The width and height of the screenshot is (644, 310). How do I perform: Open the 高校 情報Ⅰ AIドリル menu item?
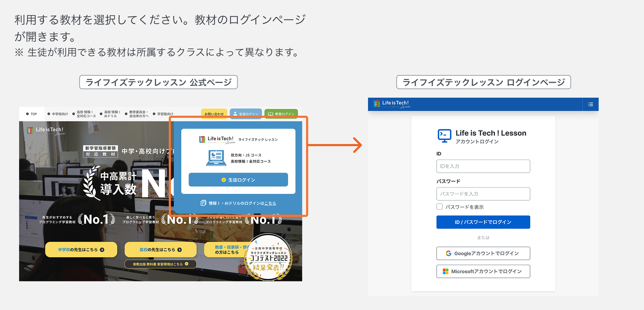tap(110, 114)
